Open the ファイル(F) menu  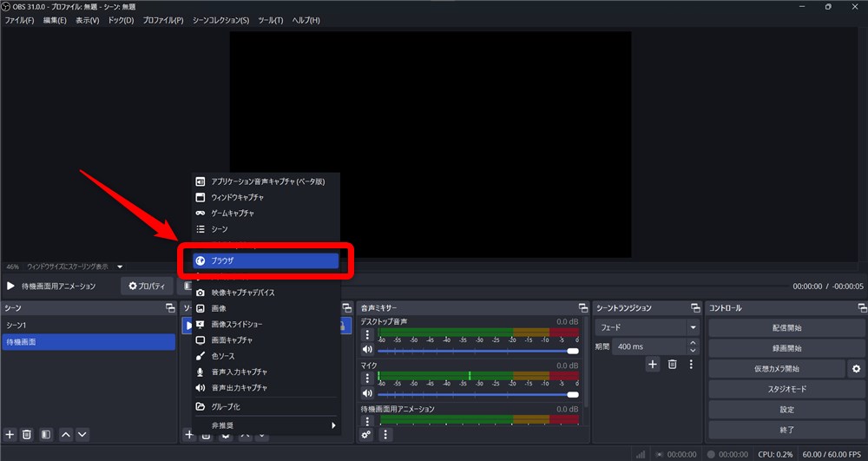tap(19, 21)
